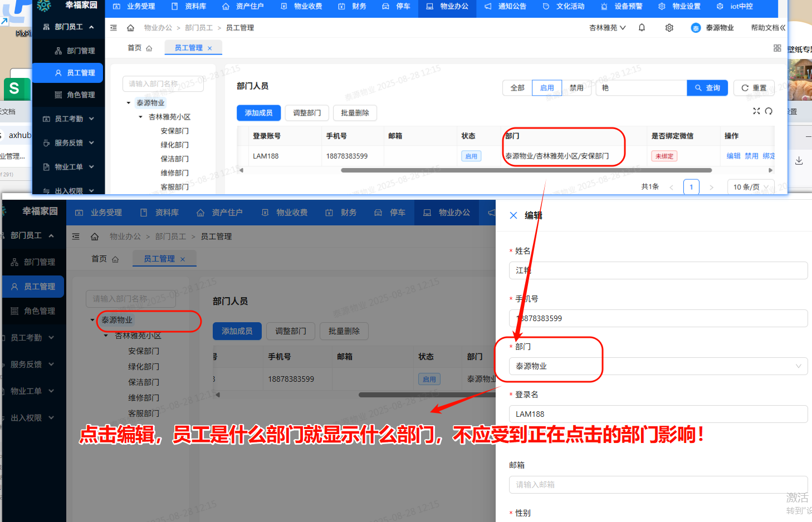Click the fullscreen expand icon above the table
The width and height of the screenshot is (812, 522).
click(756, 111)
